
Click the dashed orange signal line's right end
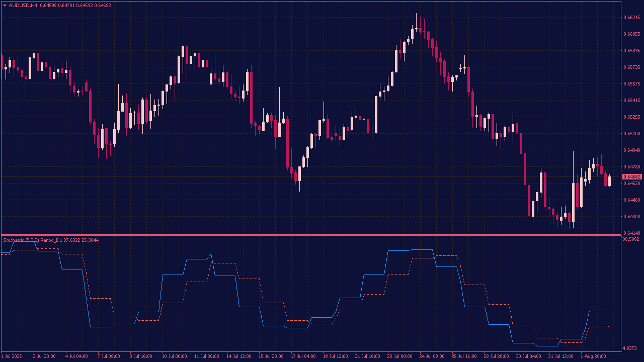(x=608, y=327)
